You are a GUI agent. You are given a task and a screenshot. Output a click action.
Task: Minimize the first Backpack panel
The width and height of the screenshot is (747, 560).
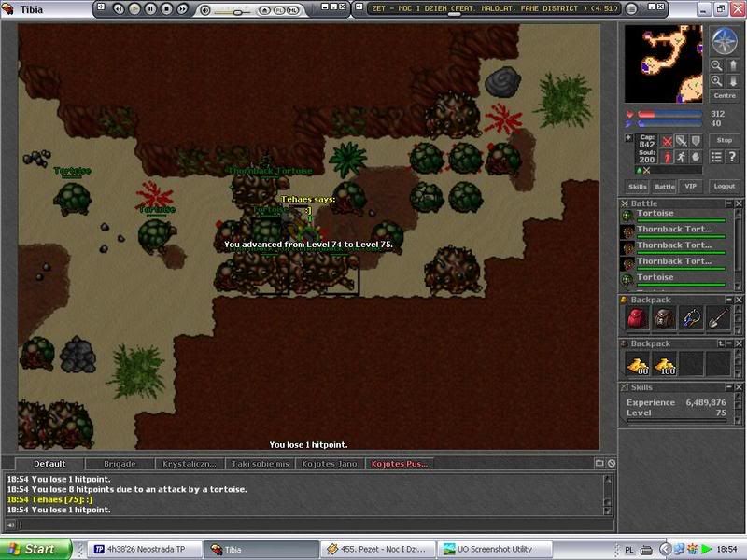click(729, 300)
